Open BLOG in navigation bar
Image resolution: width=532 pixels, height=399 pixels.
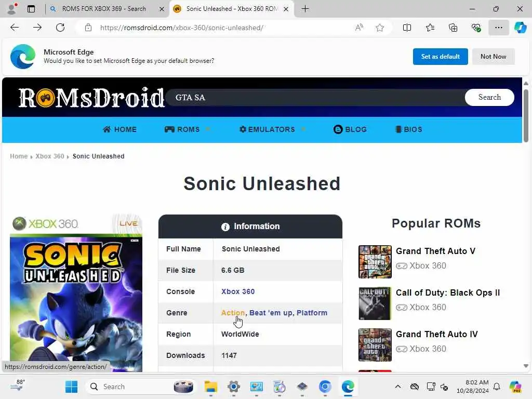click(x=350, y=129)
